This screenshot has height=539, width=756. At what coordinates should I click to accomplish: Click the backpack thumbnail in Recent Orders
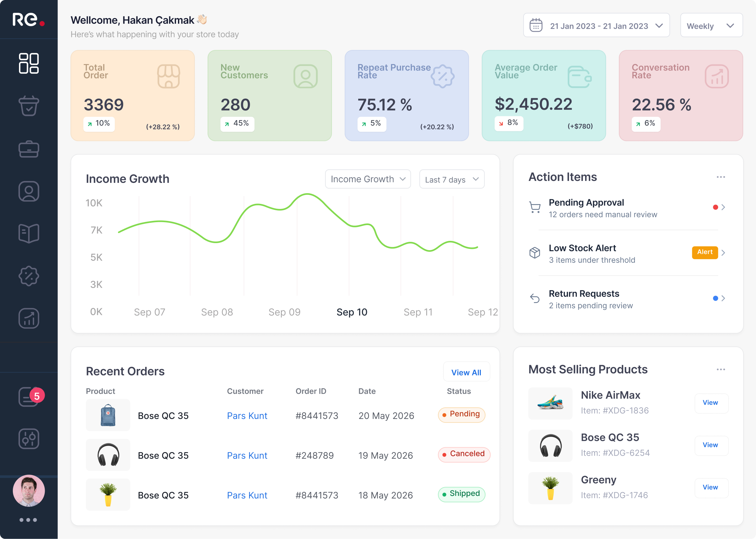[108, 415]
